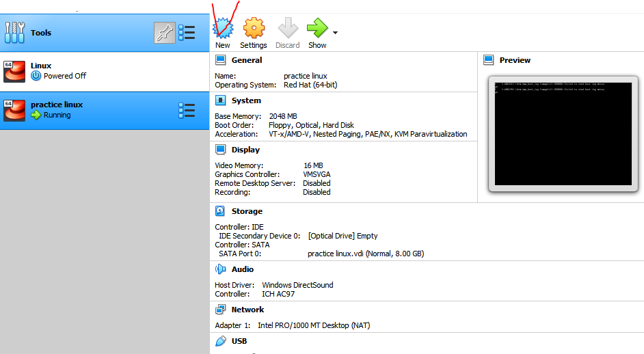Click the System section chip icon
The image size is (644, 354).
coord(221,100)
